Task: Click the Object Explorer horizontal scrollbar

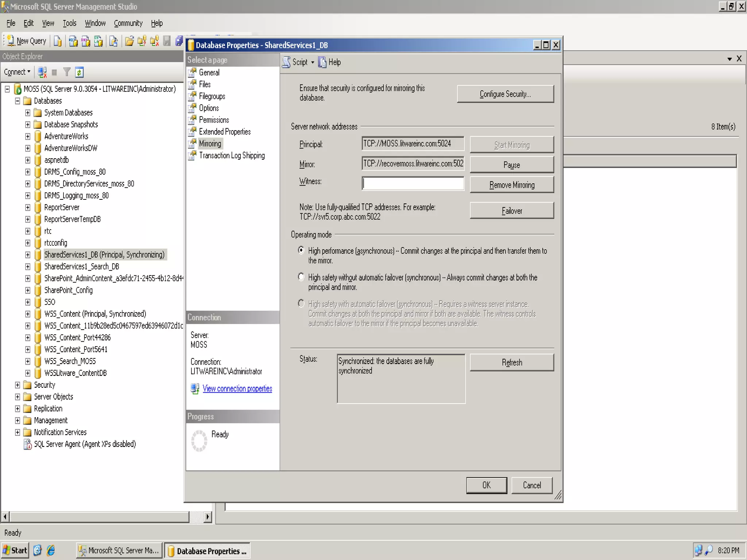Action: tap(99, 517)
